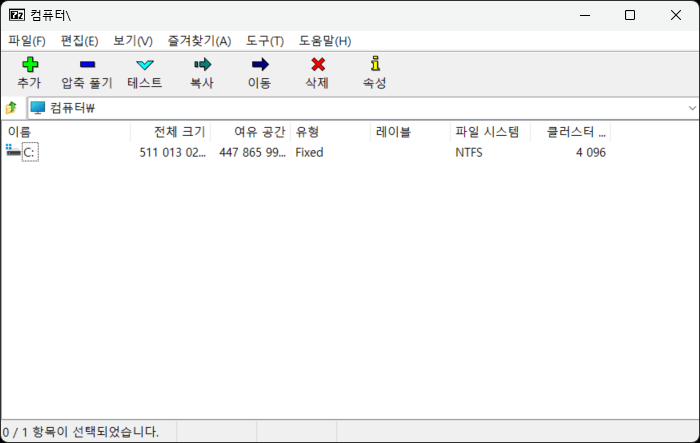The width and height of the screenshot is (700, 443).
Task: Click the 이동 (Move) arrow icon
Action: [x=259, y=65]
